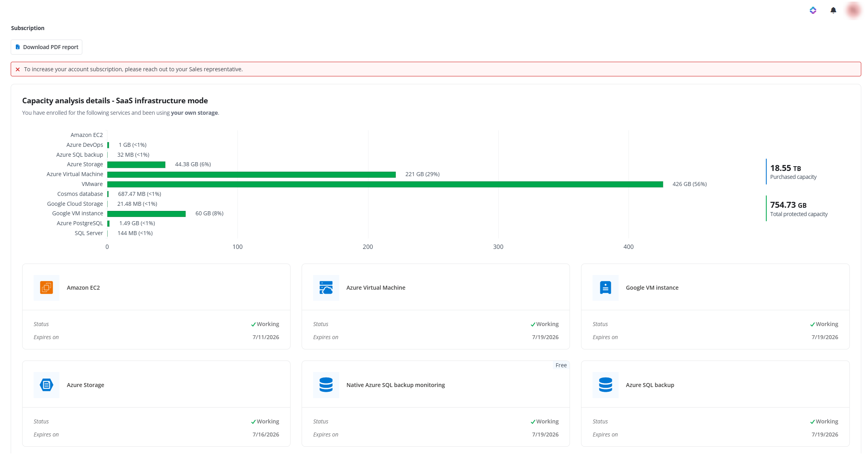This screenshot has width=868, height=463.
Task: Click the Capacity analysis details heading
Action: click(115, 101)
